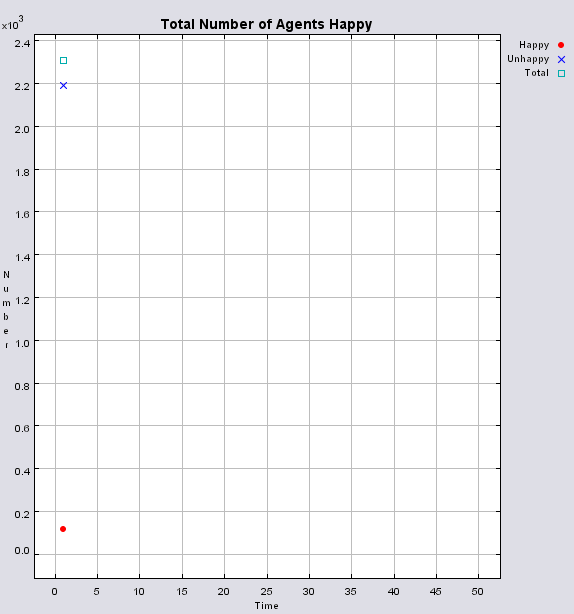Click teal square icon in legend
Screen dimensions: 574x614
tap(561, 73)
